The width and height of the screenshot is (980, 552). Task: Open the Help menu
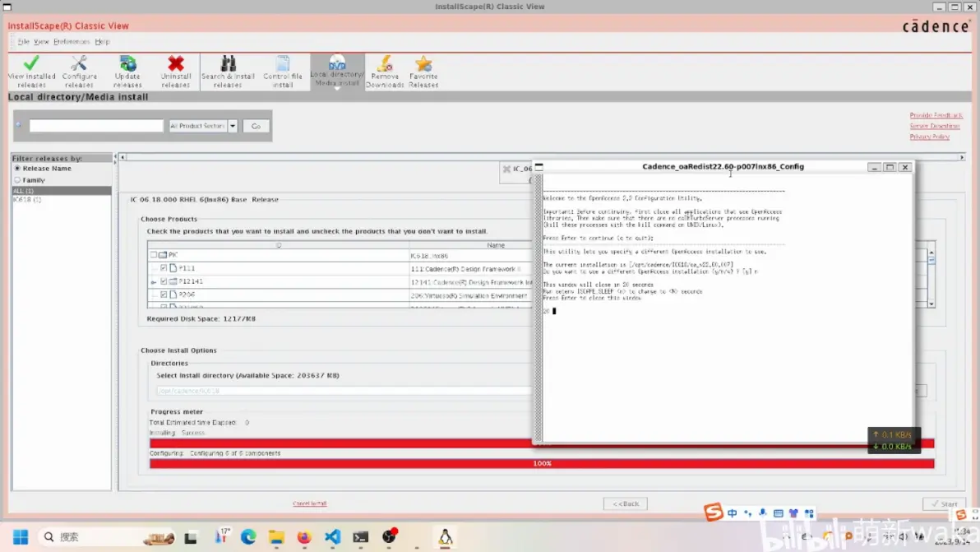click(102, 41)
